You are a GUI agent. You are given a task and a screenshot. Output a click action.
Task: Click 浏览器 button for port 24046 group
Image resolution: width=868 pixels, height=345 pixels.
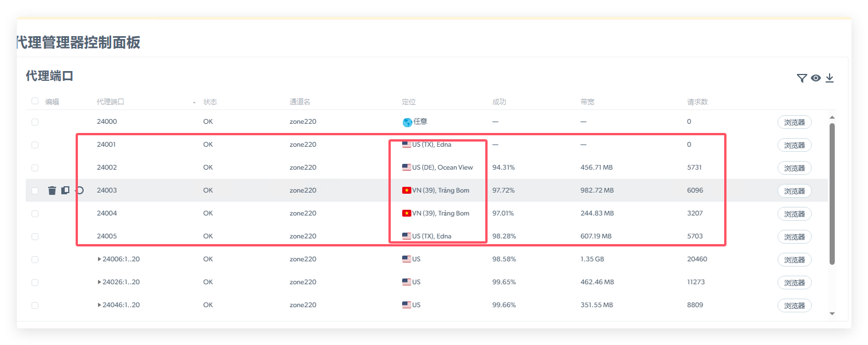tap(794, 305)
